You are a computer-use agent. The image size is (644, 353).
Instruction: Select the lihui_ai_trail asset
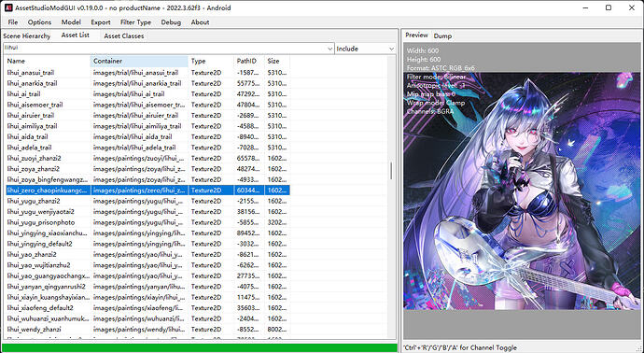pyautogui.click(x=147, y=94)
